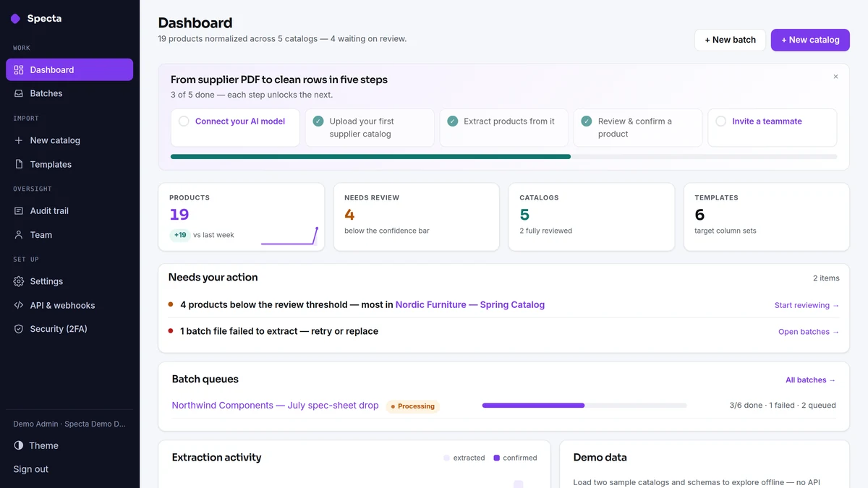Click '1 batch file failed to extract' row
868x488 pixels.
coord(503,331)
